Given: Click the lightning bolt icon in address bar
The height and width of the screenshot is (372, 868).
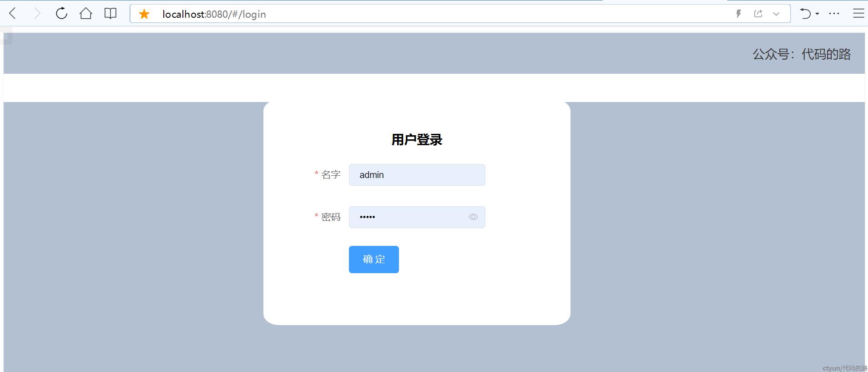Looking at the screenshot, I should tap(739, 14).
